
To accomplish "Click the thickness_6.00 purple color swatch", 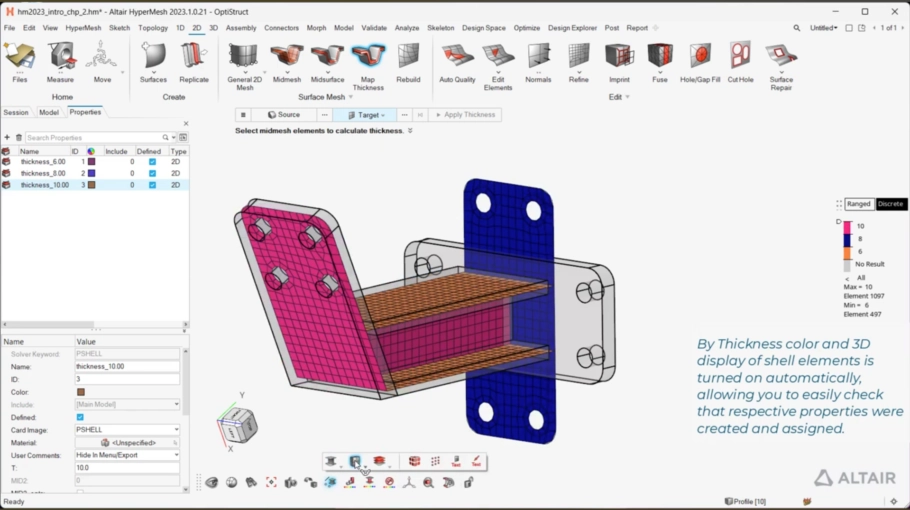I will coord(91,162).
